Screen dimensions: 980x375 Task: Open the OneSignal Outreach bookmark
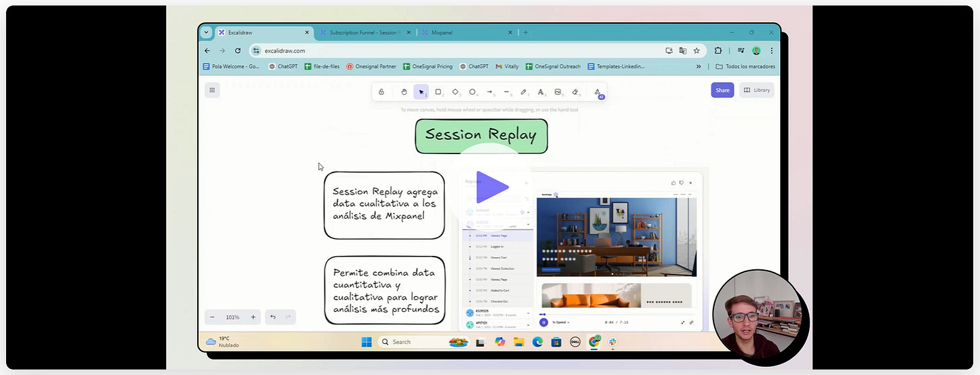(x=554, y=67)
